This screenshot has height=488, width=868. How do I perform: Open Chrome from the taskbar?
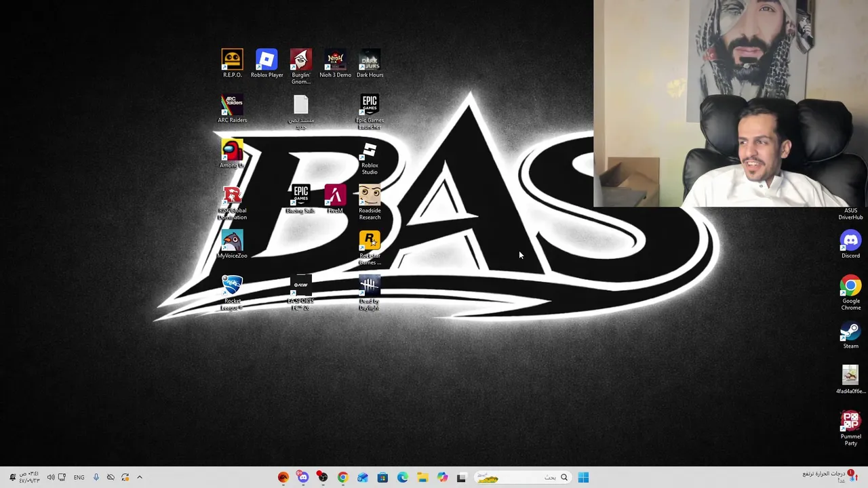click(342, 477)
